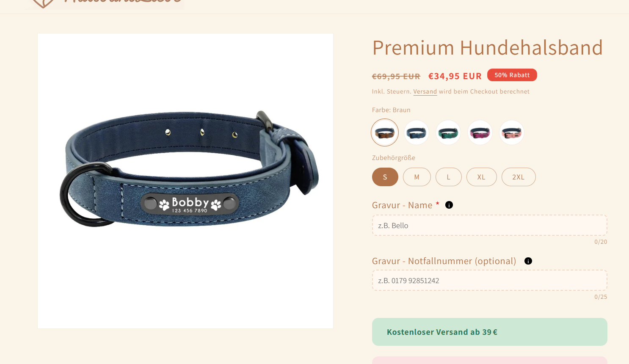The image size is (629, 364).
Task: Choose the blue collar color swatch
Action: tap(417, 132)
